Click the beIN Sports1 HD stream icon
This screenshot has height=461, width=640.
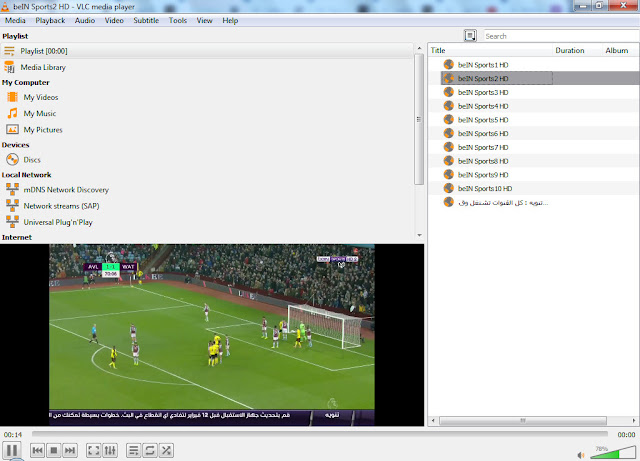click(449, 65)
